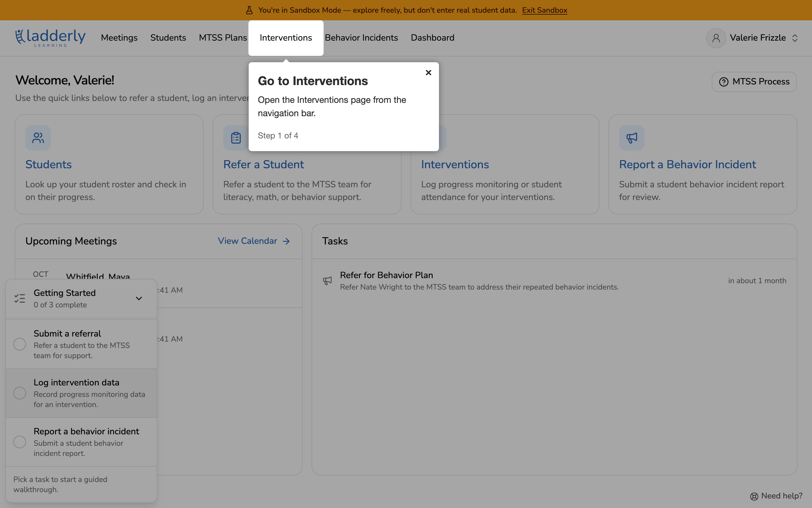Click the sandbox flask icon in banner
This screenshot has width=812, height=508.
point(249,10)
